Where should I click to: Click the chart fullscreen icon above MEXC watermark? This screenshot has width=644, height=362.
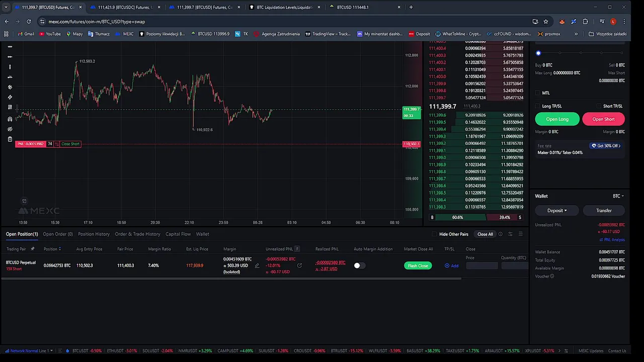click(x=24, y=201)
